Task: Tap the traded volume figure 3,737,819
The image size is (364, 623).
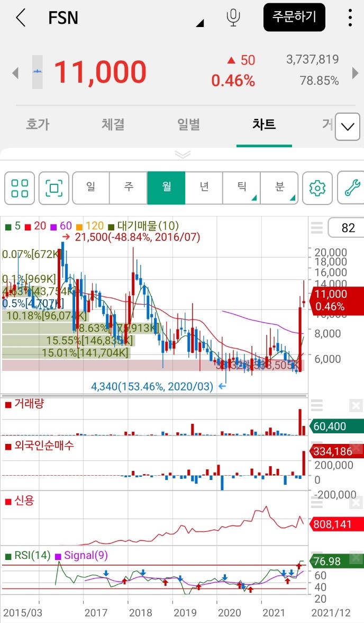Action: pos(312,59)
